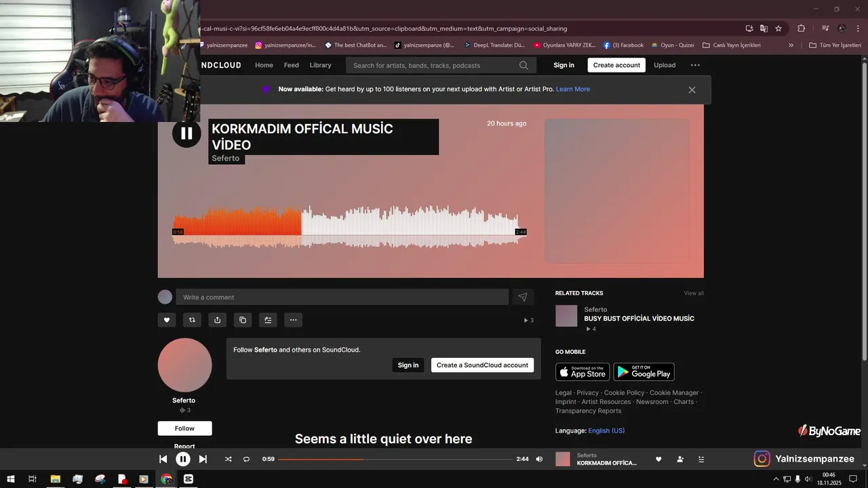Toggle mute with the player bar volume icon
This screenshot has width=868, height=488.
(539, 459)
